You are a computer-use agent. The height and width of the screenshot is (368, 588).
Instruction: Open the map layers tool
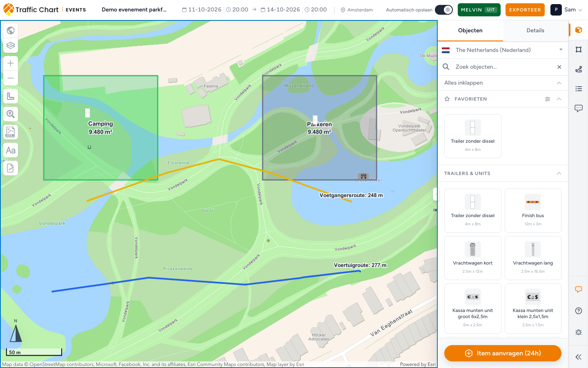click(x=11, y=45)
